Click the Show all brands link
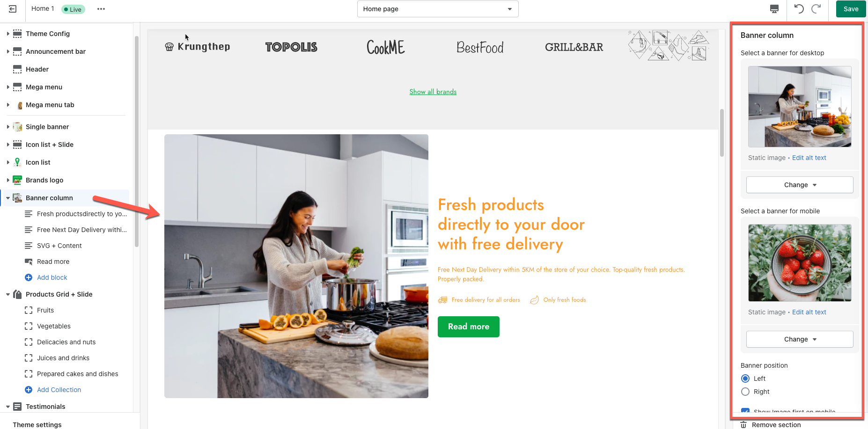Image resolution: width=868 pixels, height=429 pixels. (433, 92)
